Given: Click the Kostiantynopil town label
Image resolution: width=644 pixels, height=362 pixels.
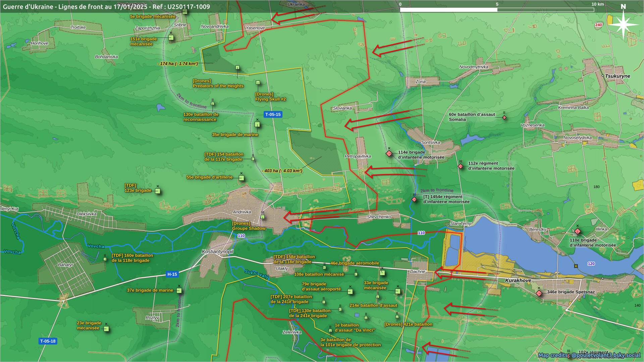Looking at the screenshot, I should click(x=217, y=251).
